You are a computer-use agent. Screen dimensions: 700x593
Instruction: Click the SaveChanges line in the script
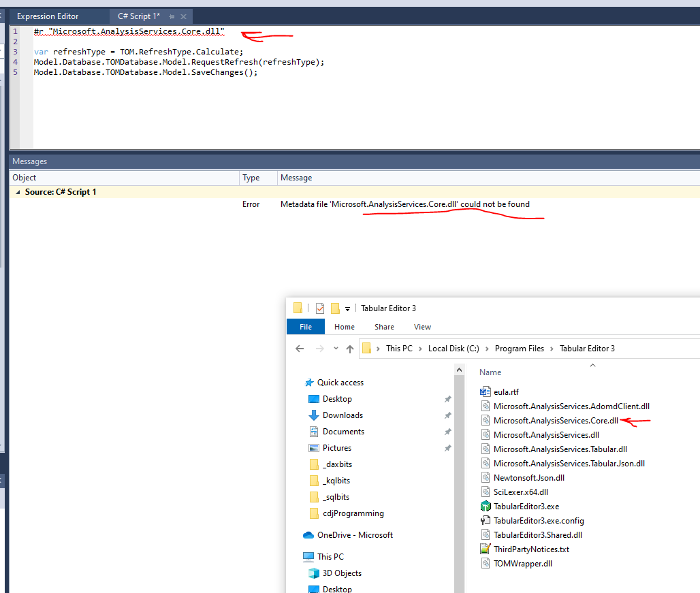[x=146, y=72]
